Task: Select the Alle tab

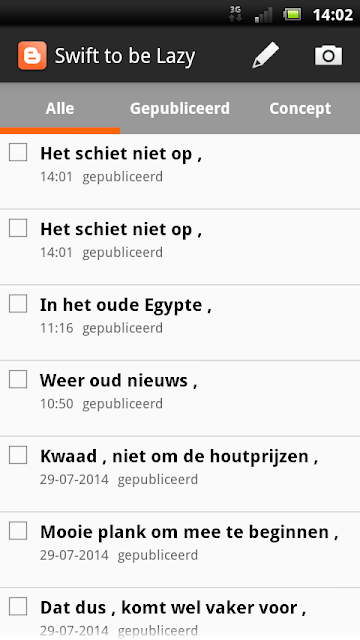Action: tap(60, 109)
